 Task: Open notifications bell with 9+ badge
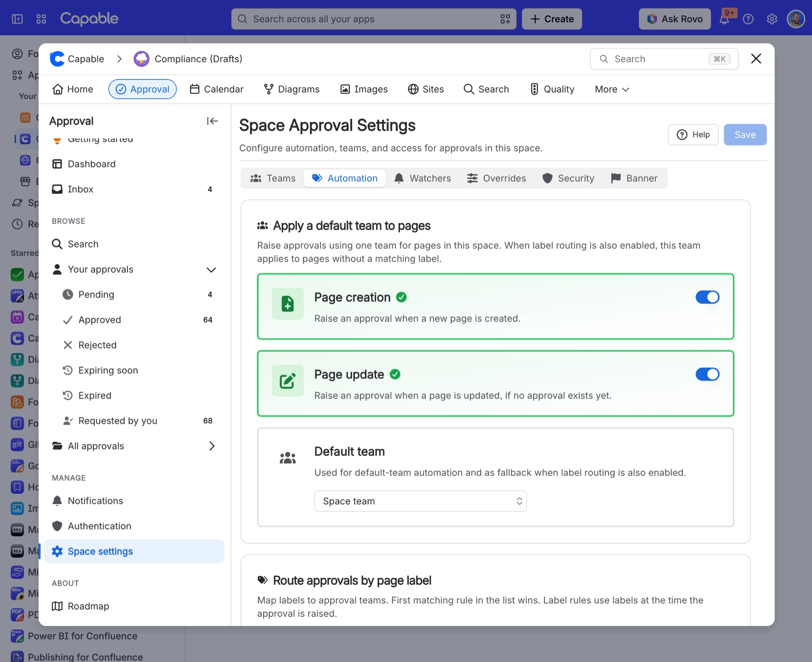725,19
